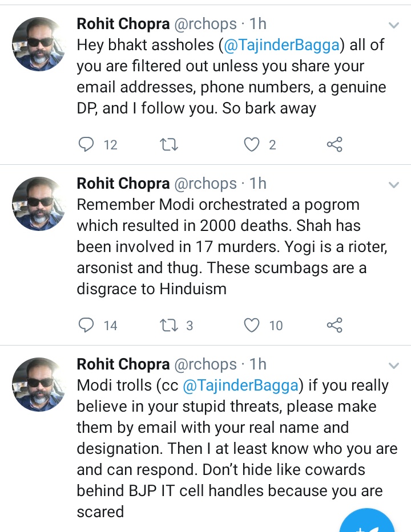The image size is (411, 532).
Task: Open @rchops handle on the pogrom tweet
Action: click(x=205, y=184)
